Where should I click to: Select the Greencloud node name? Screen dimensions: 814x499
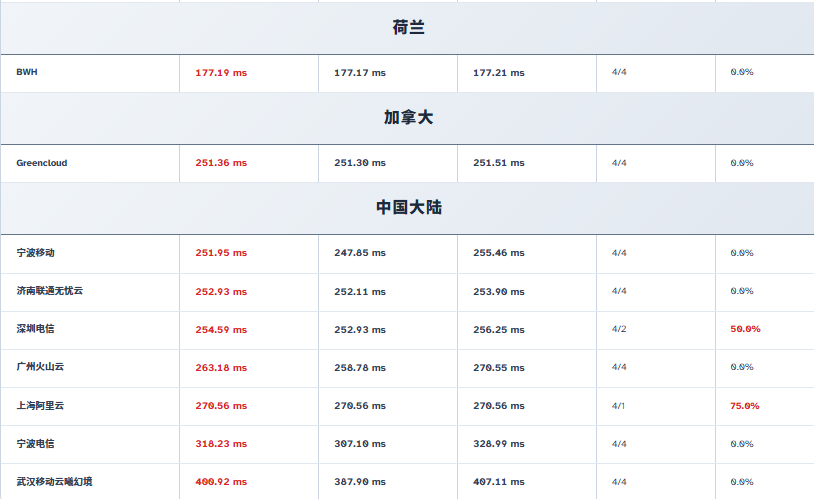point(42,163)
